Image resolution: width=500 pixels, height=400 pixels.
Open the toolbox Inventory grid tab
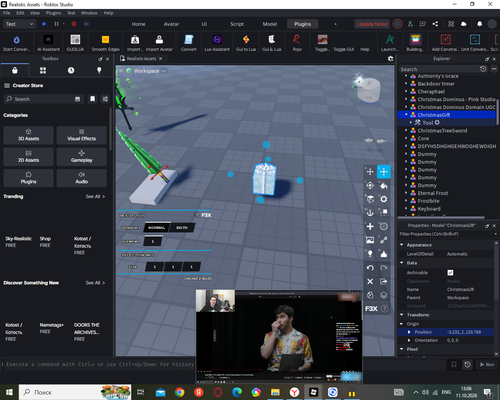click(43, 70)
